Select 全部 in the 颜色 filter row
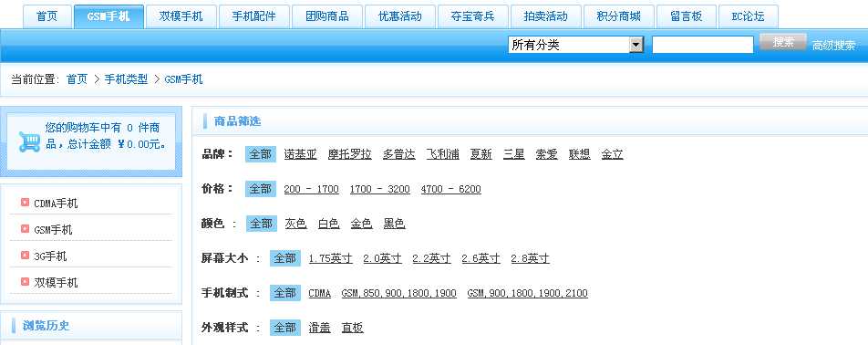This screenshot has width=868, height=345. point(261,224)
